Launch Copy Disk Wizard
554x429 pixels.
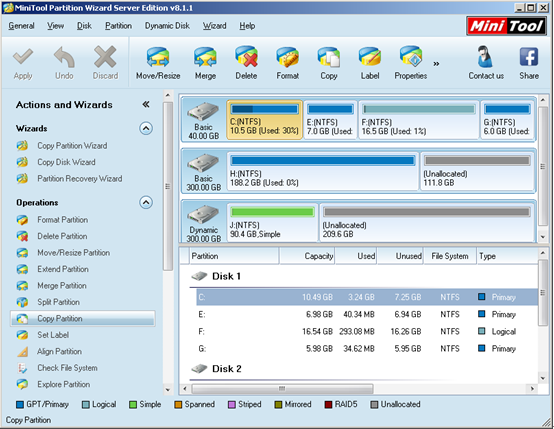click(x=66, y=162)
